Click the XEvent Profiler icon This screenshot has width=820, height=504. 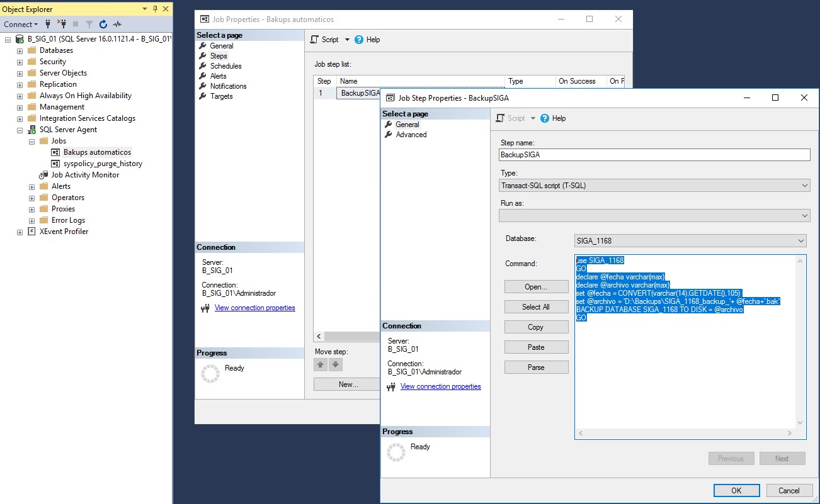pos(31,232)
